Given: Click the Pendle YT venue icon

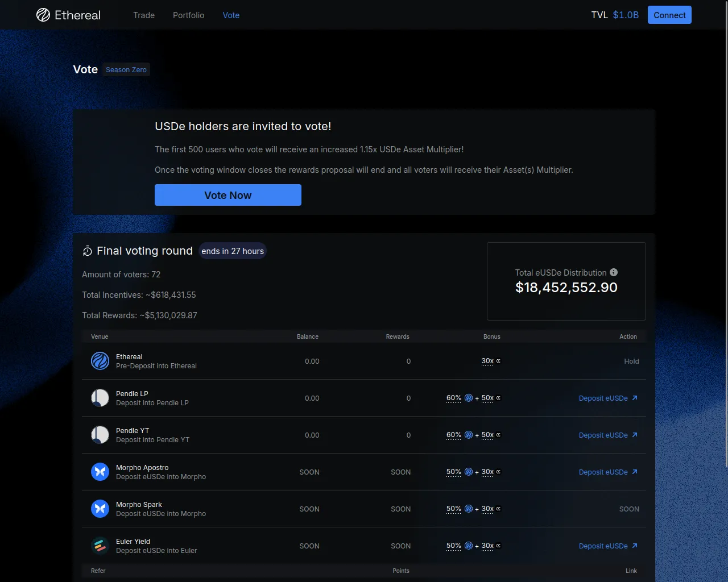Looking at the screenshot, I should pos(100,435).
